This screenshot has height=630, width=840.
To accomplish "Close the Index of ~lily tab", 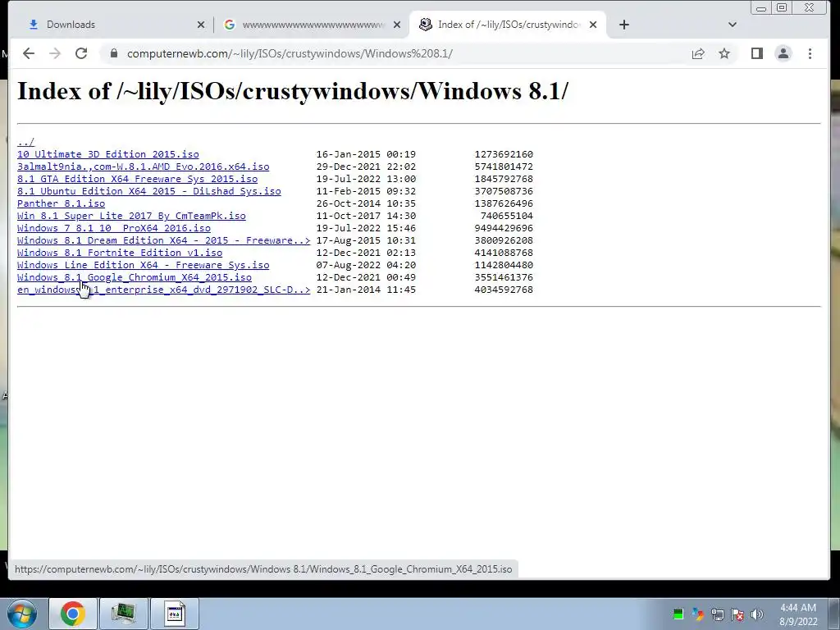I will pos(593,25).
